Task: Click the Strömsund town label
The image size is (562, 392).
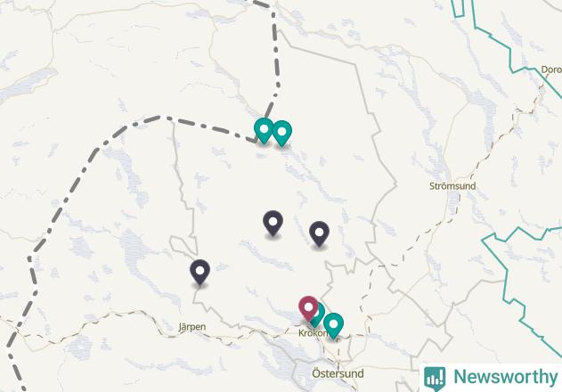Action: 452,186
